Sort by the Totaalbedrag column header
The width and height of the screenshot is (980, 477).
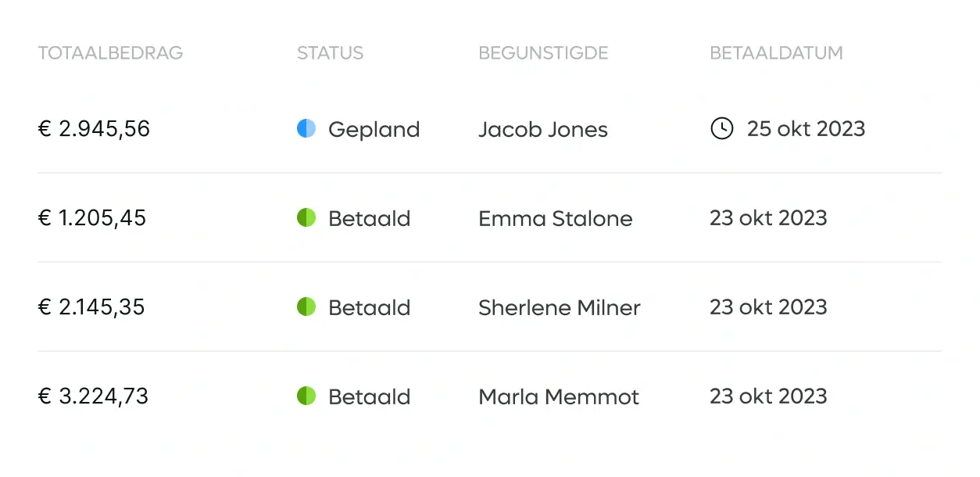click(110, 53)
